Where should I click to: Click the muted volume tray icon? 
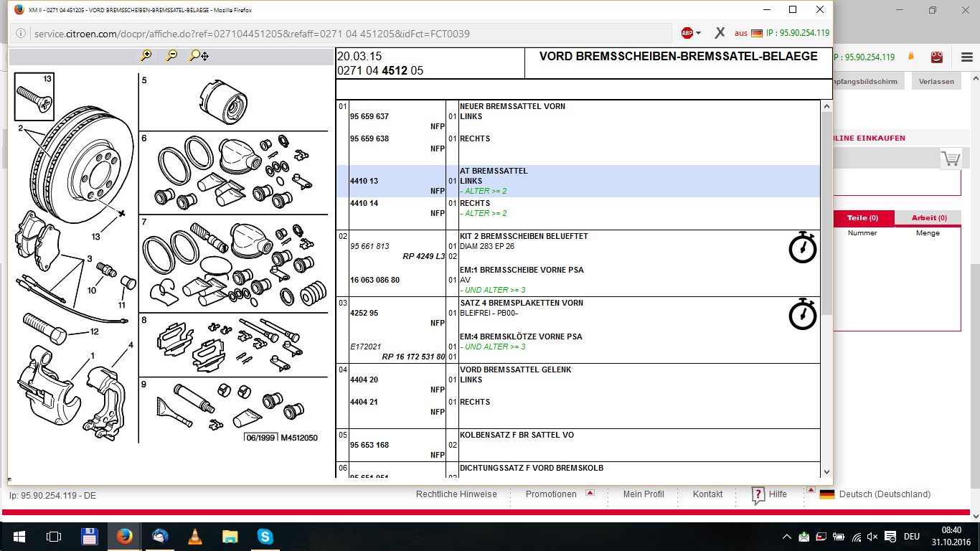pyautogui.click(x=872, y=537)
